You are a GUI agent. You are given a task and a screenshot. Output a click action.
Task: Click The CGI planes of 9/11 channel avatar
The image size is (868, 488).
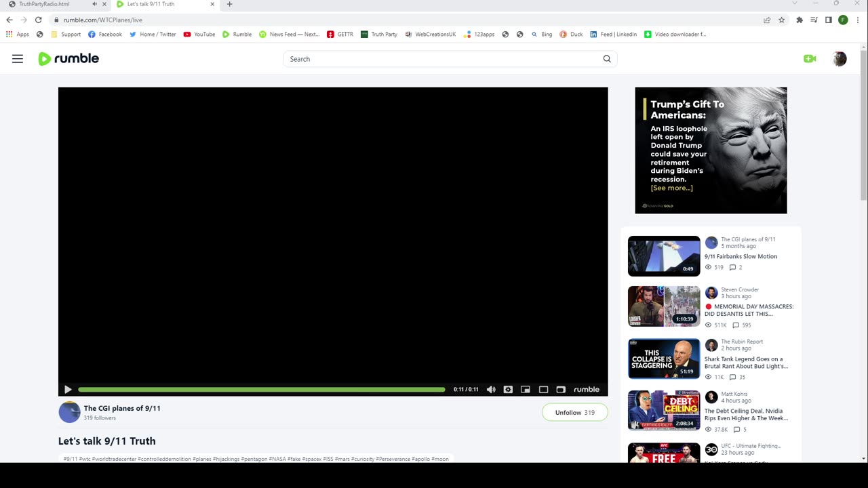(x=69, y=412)
